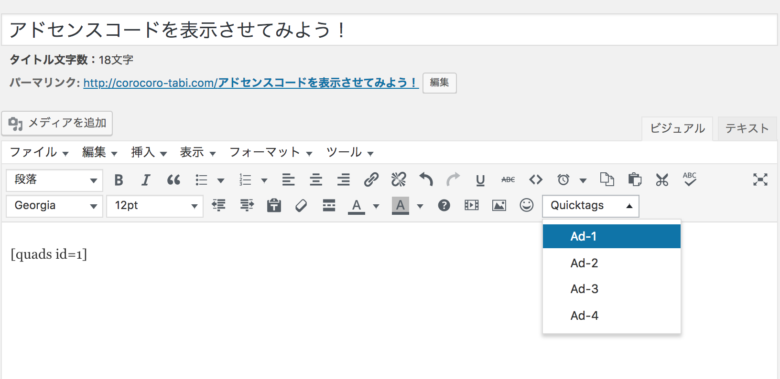Redo the last action
Image resolution: width=780 pixels, height=379 pixels.
click(x=453, y=180)
